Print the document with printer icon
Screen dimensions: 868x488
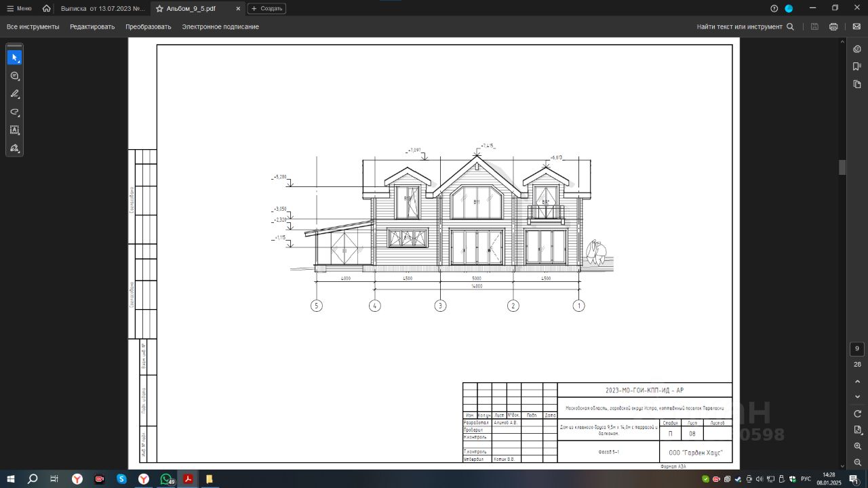click(833, 27)
